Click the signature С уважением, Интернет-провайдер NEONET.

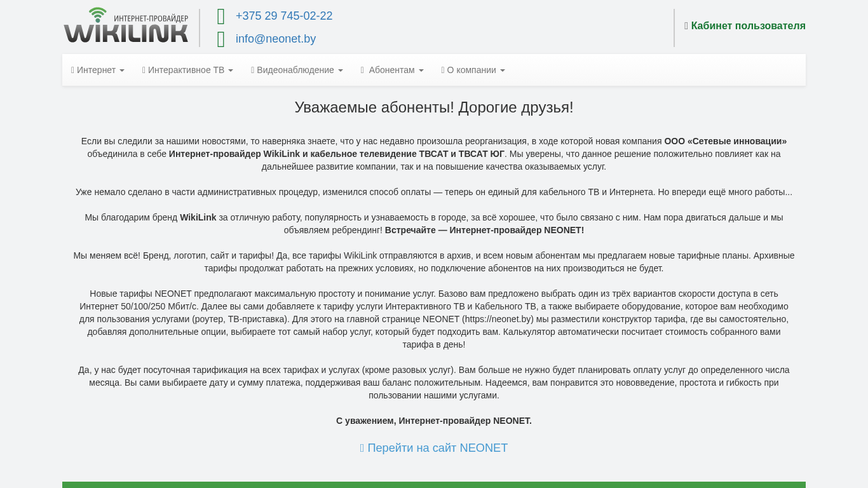(434, 421)
